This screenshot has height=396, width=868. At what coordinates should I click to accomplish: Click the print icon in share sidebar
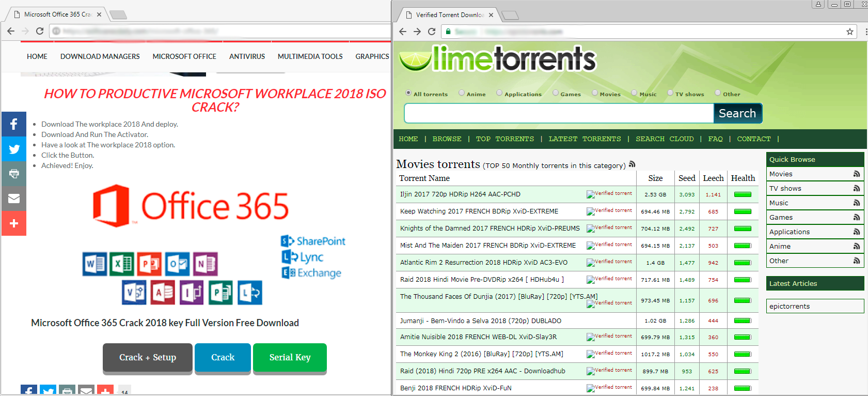tap(14, 174)
